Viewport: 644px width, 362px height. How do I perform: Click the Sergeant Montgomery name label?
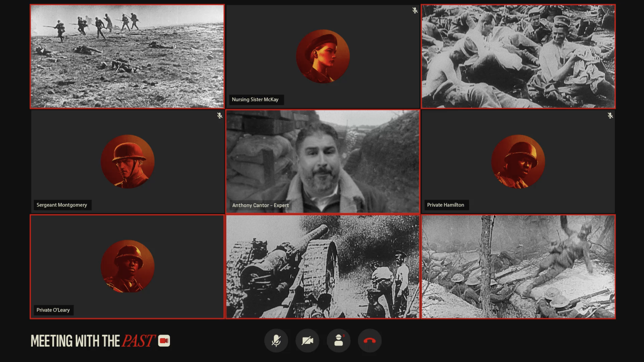tap(62, 205)
